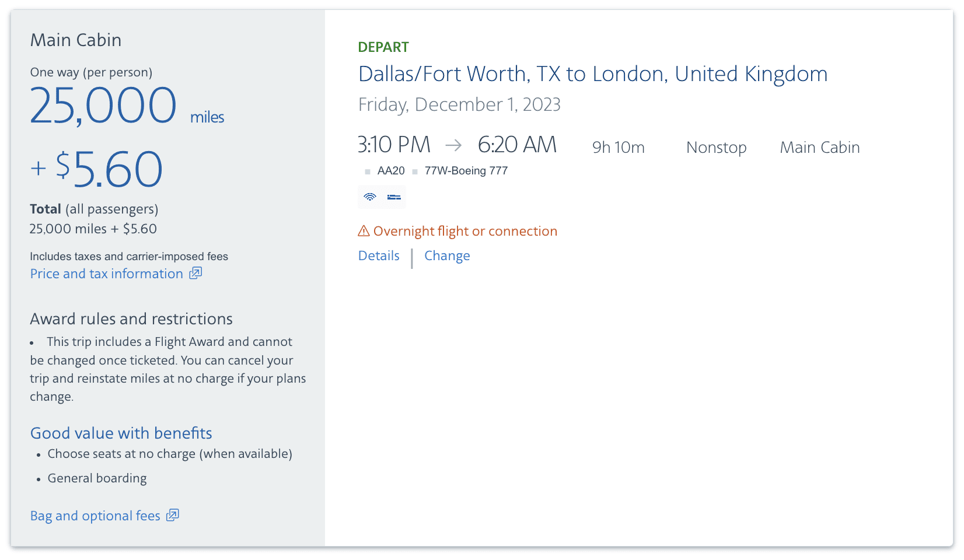The height and width of the screenshot is (560, 964).
Task: Click the Wi-Fi amenity icon
Action: click(x=370, y=197)
